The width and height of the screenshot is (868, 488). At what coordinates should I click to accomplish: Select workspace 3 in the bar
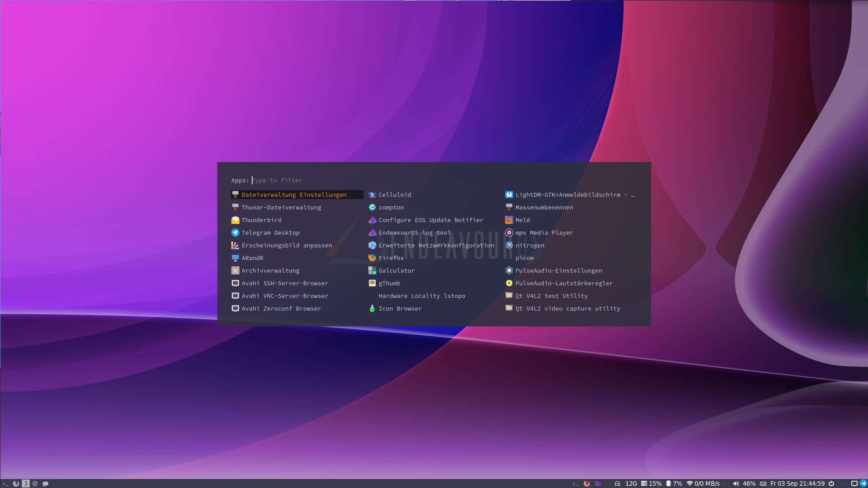coord(26,483)
